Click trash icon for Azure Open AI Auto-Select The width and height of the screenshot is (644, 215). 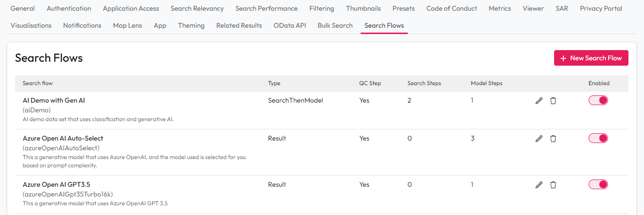tap(553, 139)
